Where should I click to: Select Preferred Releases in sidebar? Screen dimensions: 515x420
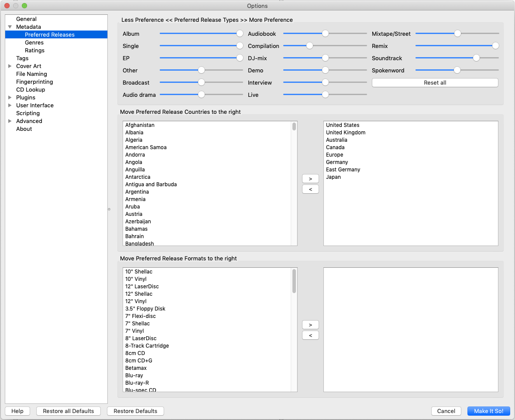click(x=56, y=35)
